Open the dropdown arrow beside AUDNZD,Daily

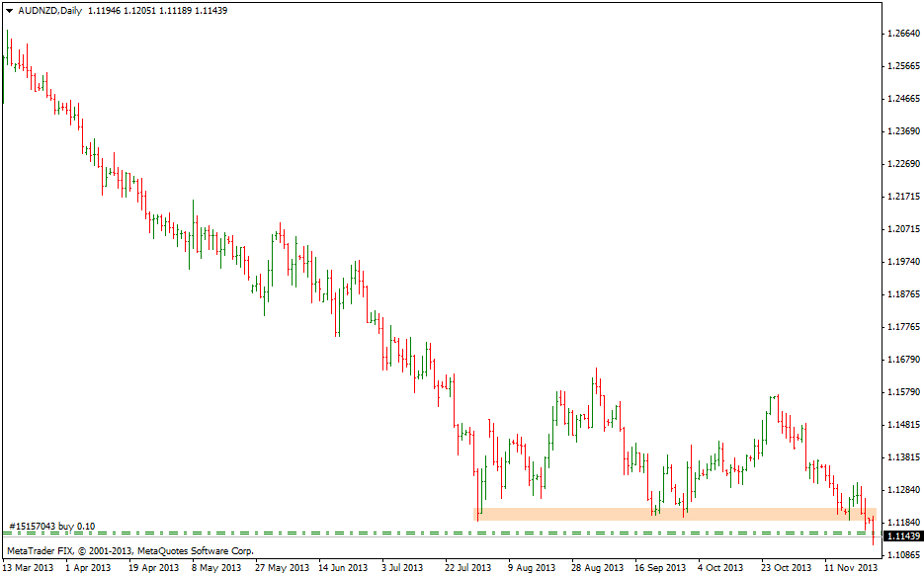pyautogui.click(x=10, y=10)
